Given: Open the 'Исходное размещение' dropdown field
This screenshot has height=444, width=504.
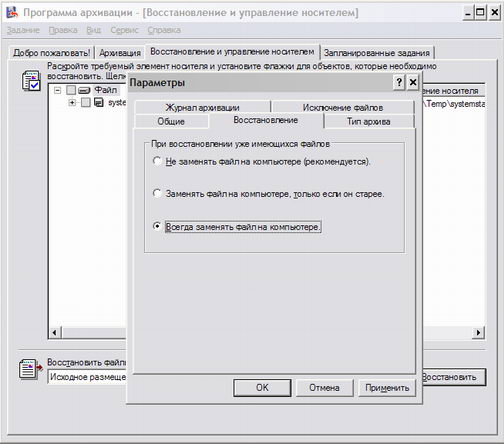Looking at the screenshot, I should (x=87, y=377).
